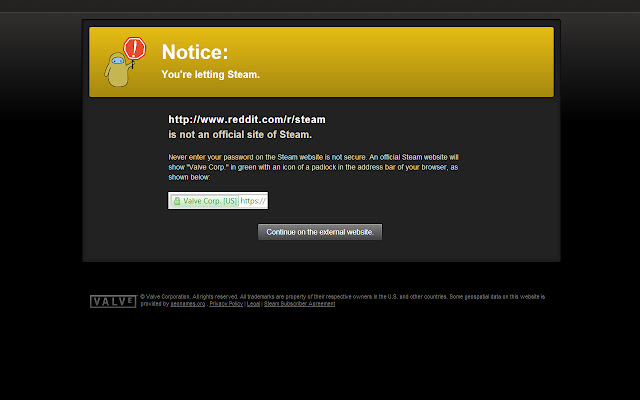This screenshot has width=640, height=400.
Task: Click the "You're letting Steam." subtitle
Action: pos(211,75)
